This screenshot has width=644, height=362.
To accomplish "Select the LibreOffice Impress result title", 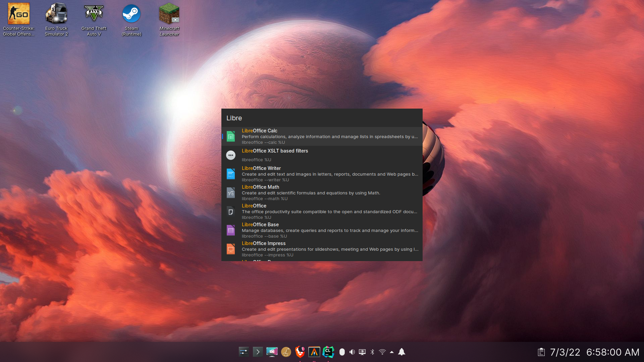I will pos(264,243).
